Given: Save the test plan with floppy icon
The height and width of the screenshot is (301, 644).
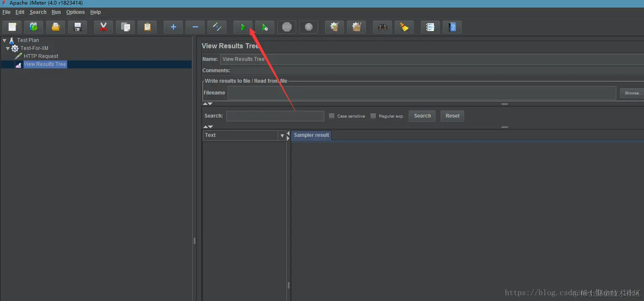Looking at the screenshot, I should point(77,27).
